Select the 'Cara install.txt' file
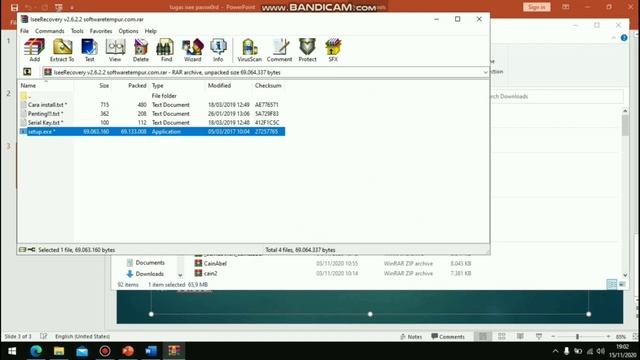Image resolution: width=640 pixels, height=360 pixels. click(152, 105)
